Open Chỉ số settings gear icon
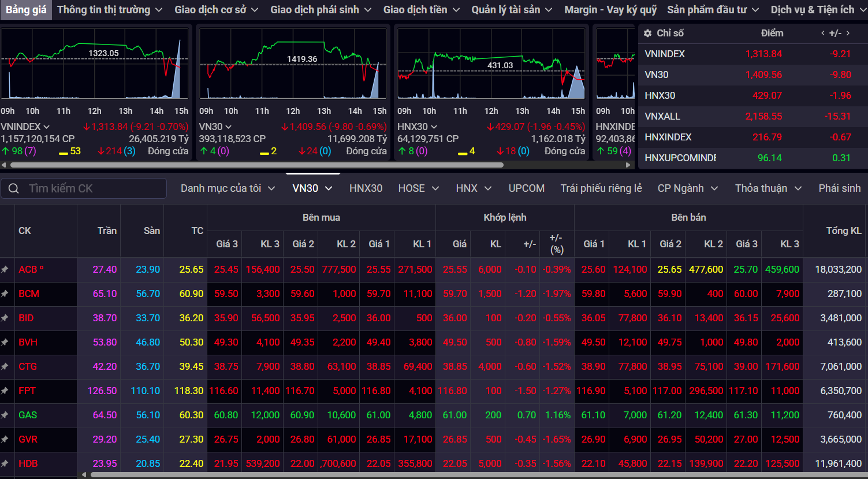 [x=647, y=33]
